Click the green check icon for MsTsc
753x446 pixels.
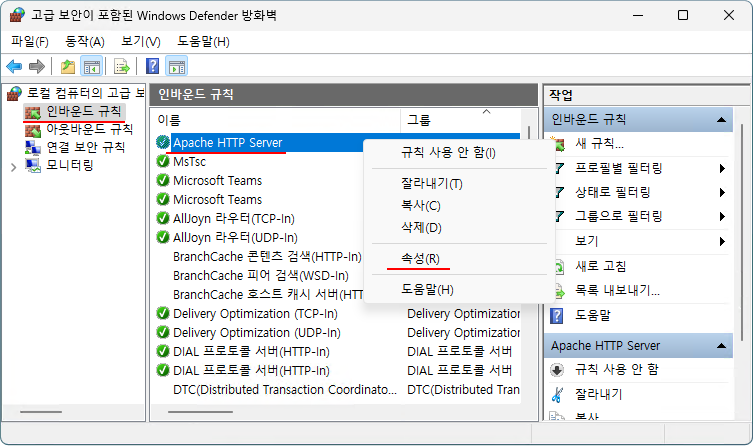pos(163,161)
